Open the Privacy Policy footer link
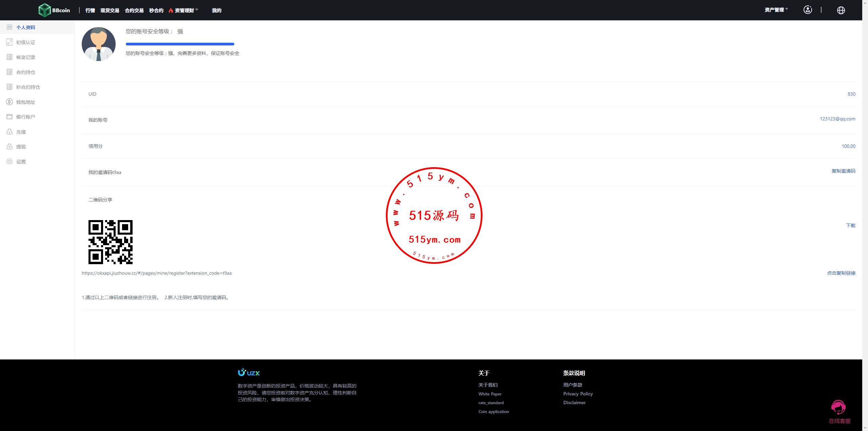868x431 pixels. pos(578,394)
